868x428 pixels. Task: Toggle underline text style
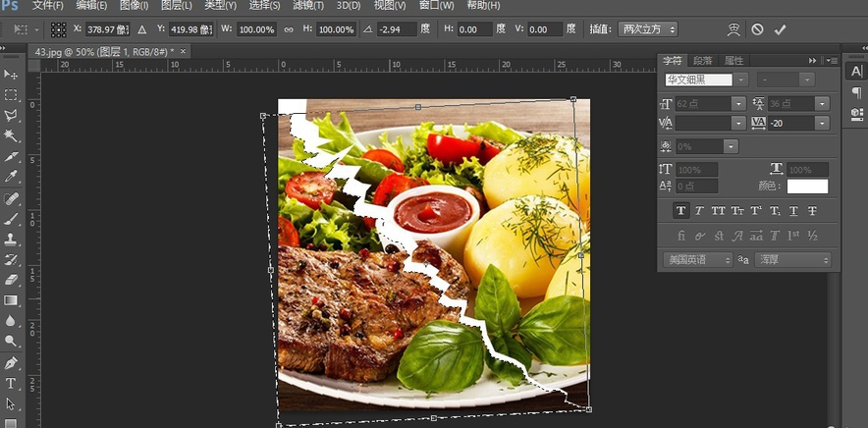[793, 211]
